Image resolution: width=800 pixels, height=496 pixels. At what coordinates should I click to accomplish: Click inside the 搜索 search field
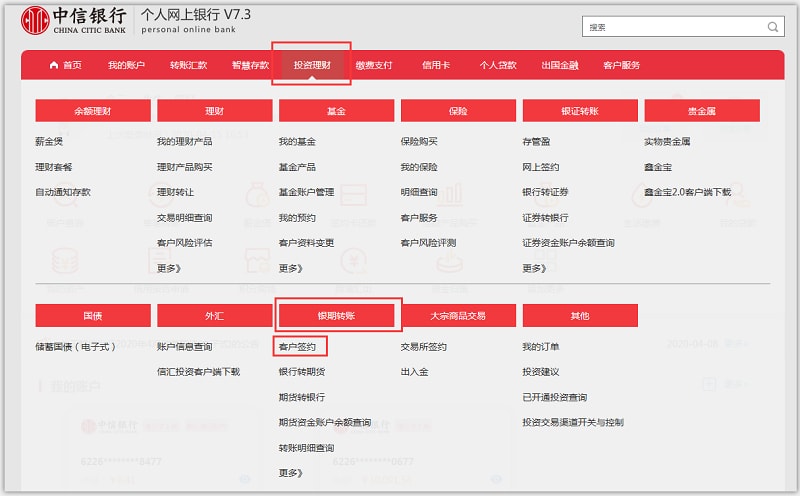click(x=670, y=27)
